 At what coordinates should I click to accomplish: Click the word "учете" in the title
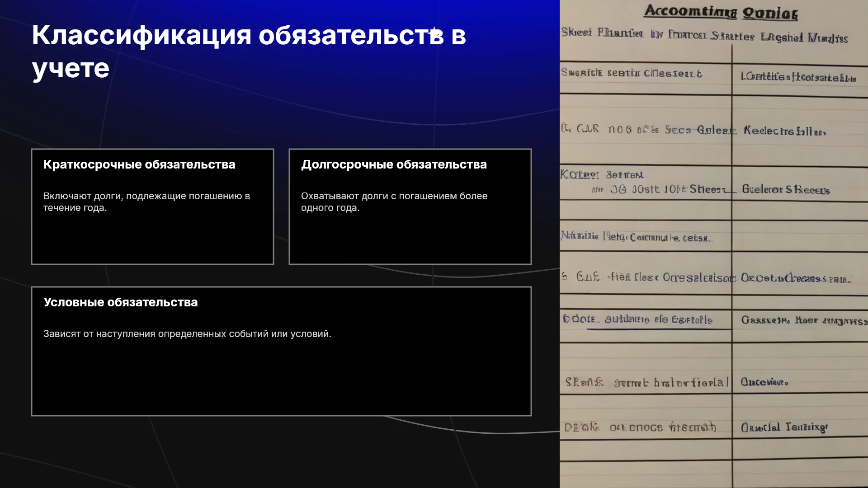coord(71,69)
